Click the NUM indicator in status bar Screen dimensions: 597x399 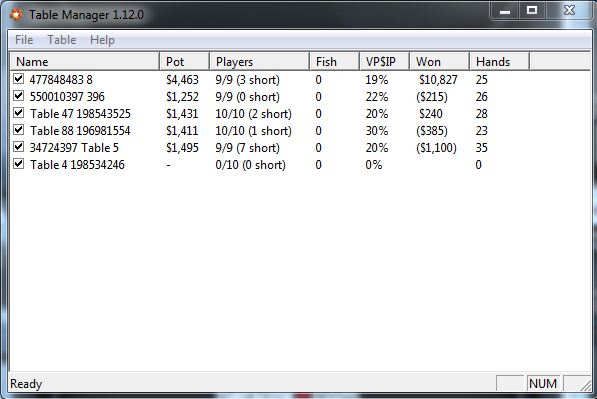pyautogui.click(x=543, y=383)
